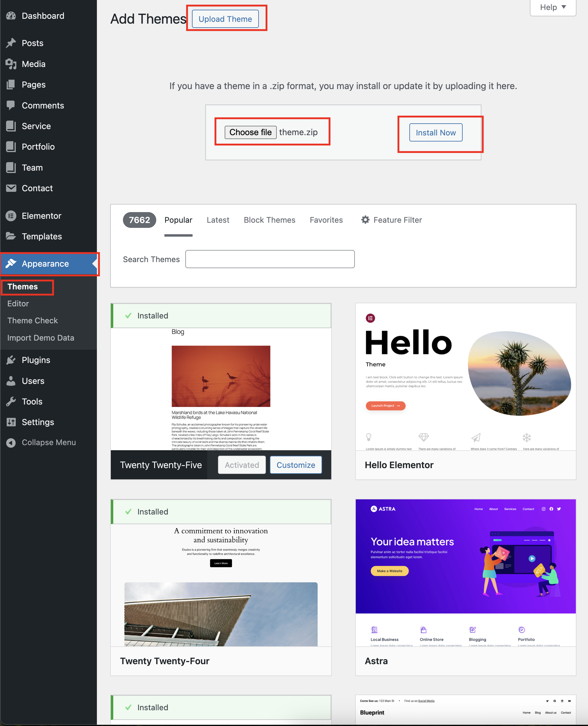
Task: Click the Choose file button
Action: coord(250,132)
